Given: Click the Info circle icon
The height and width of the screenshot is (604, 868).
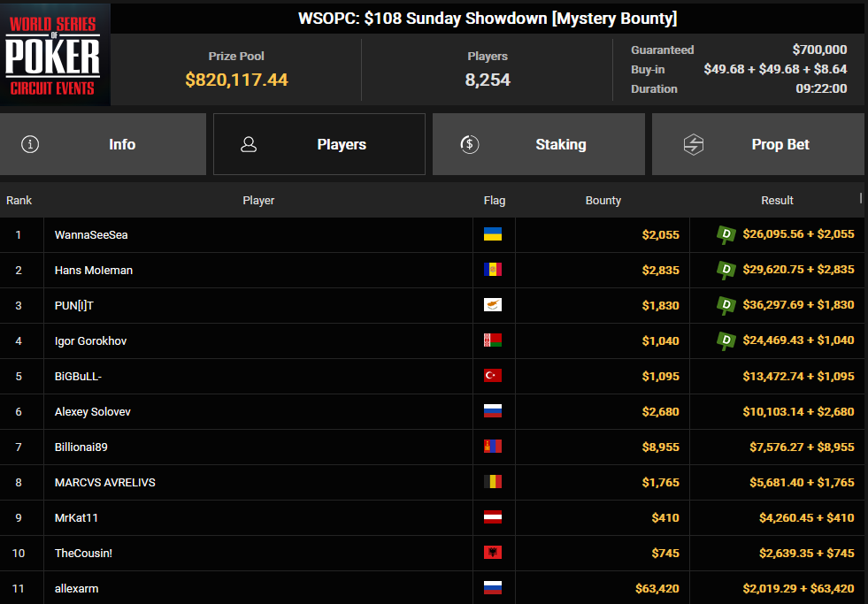Looking at the screenshot, I should (x=30, y=144).
